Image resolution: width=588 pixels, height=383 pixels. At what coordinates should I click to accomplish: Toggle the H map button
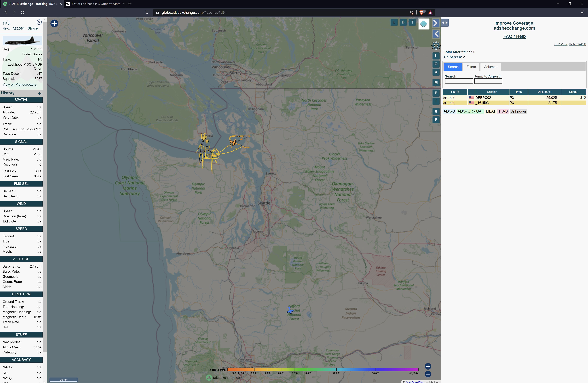pos(403,22)
